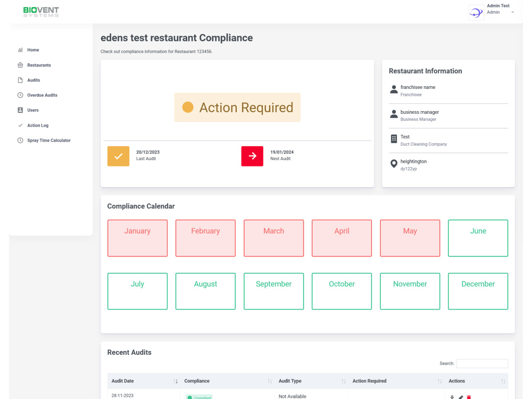532x399 pixels.
Task: Click the Admin Test username
Action: [x=498, y=6]
